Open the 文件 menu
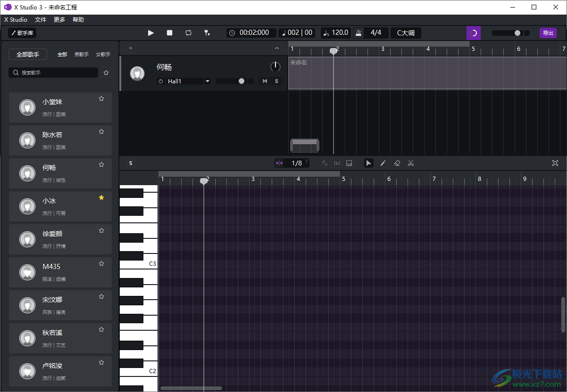This screenshot has height=392, width=567. [x=41, y=19]
